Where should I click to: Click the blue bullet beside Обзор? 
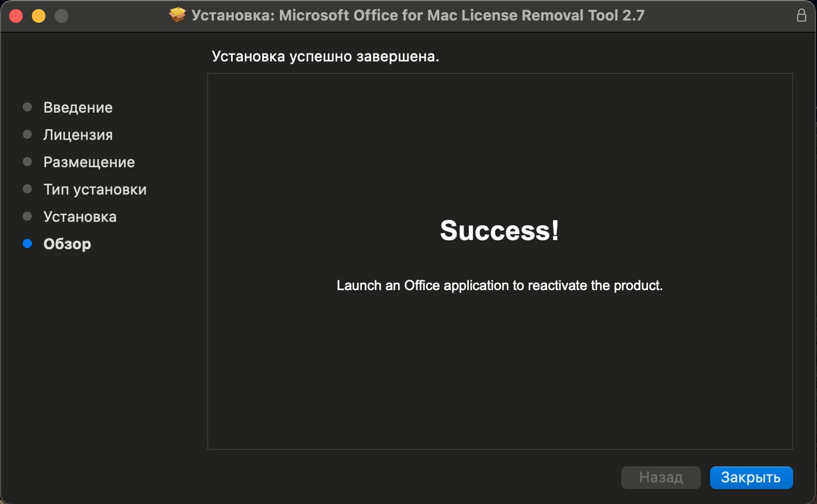pyautogui.click(x=27, y=243)
